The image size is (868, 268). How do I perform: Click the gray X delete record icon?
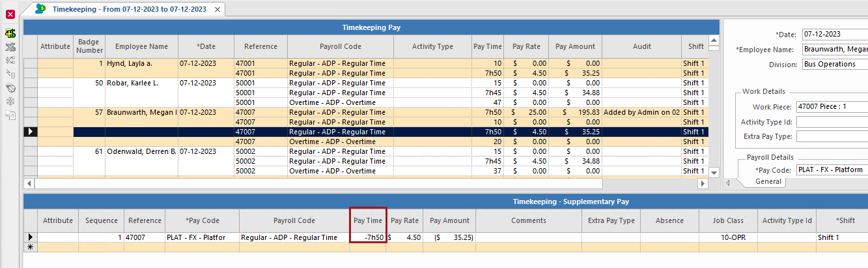(x=10, y=47)
